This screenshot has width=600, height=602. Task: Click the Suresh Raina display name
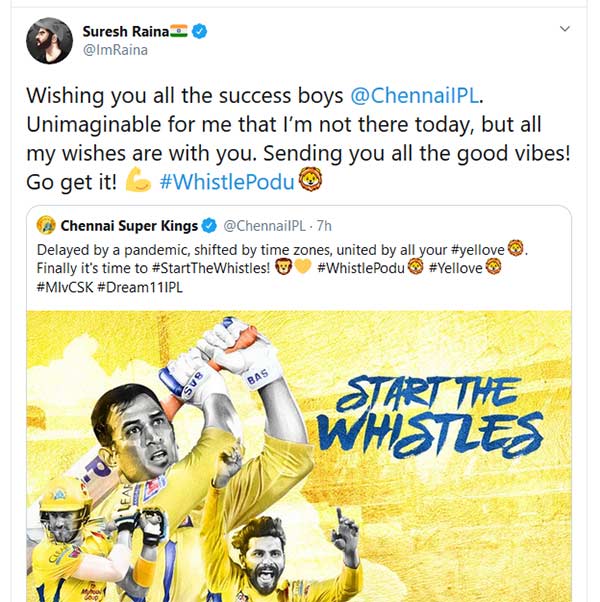tap(123, 32)
